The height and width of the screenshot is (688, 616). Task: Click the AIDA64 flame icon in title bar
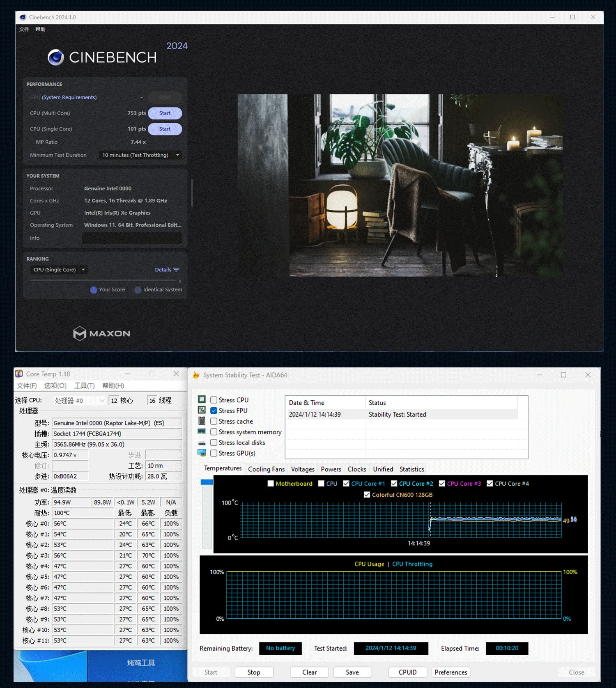(x=196, y=375)
